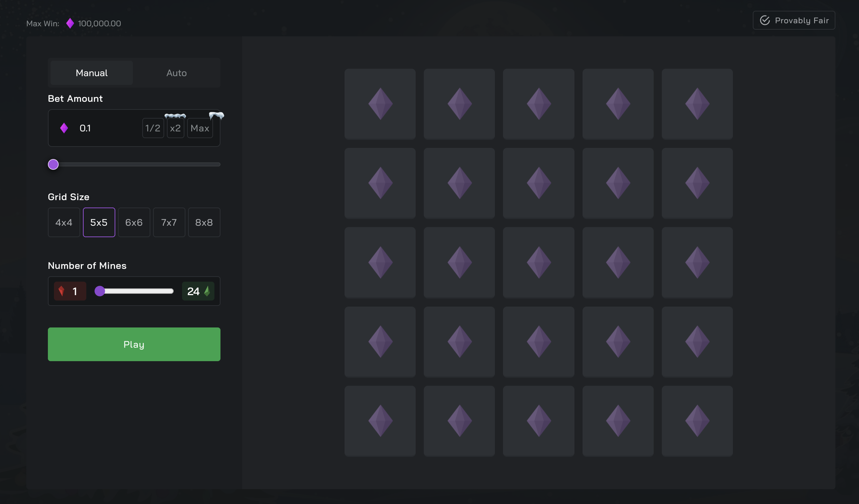
Task: Click the red mine gem icon
Action: pyautogui.click(x=61, y=291)
